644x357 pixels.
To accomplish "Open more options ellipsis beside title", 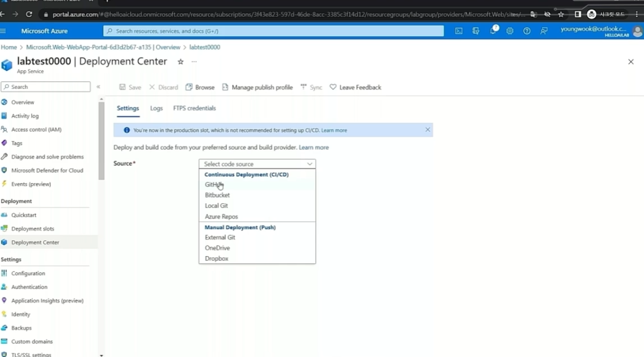I will [x=194, y=62].
